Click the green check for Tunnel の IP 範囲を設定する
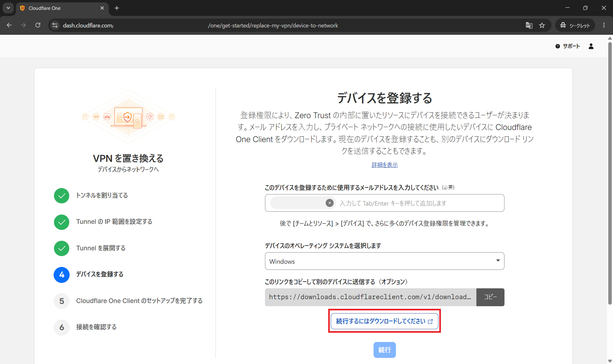 62,222
